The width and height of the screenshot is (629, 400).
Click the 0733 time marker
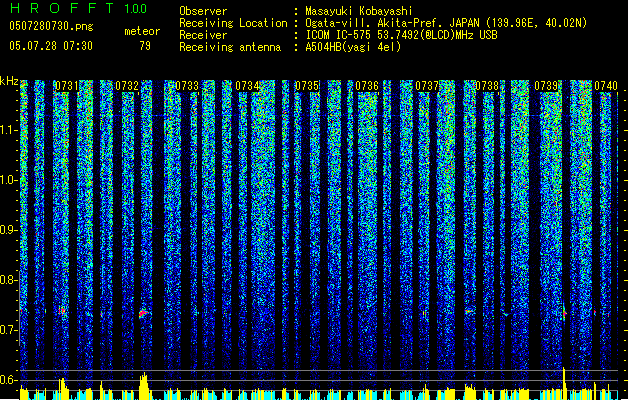click(187, 86)
